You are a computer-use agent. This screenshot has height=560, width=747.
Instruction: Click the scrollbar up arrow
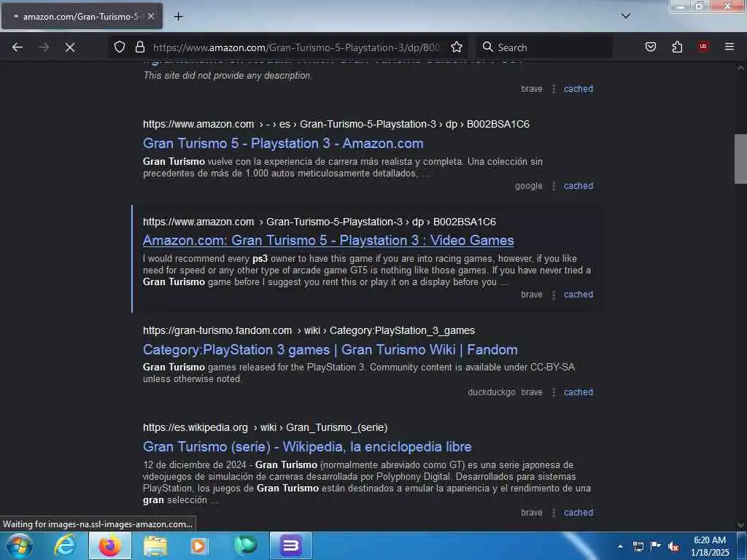pyautogui.click(x=740, y=68)
